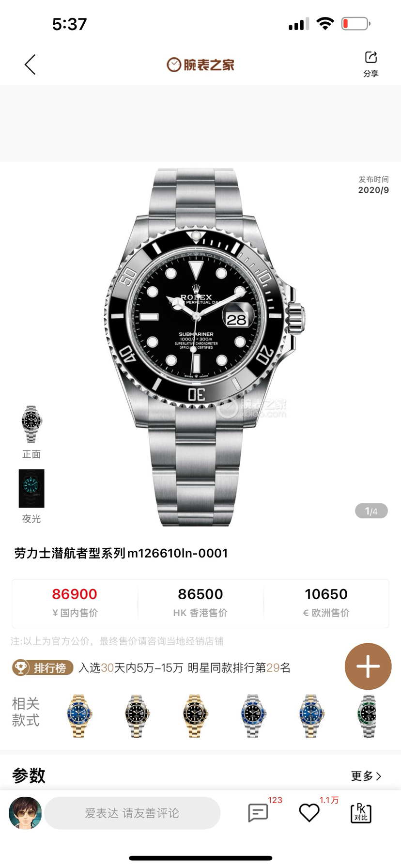Viewport: 401px width, 868px height.
Task: Tap the main Submariner watch image
Action: click(x=203, y=347)
